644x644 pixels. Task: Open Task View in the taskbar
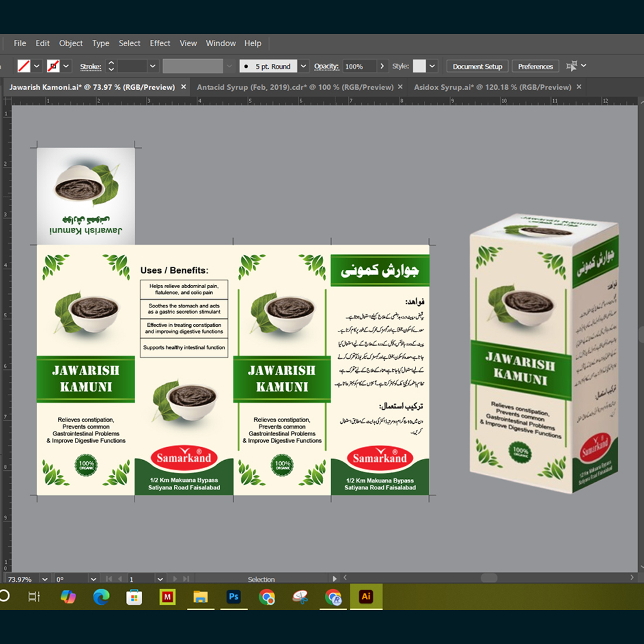point(34,597)
